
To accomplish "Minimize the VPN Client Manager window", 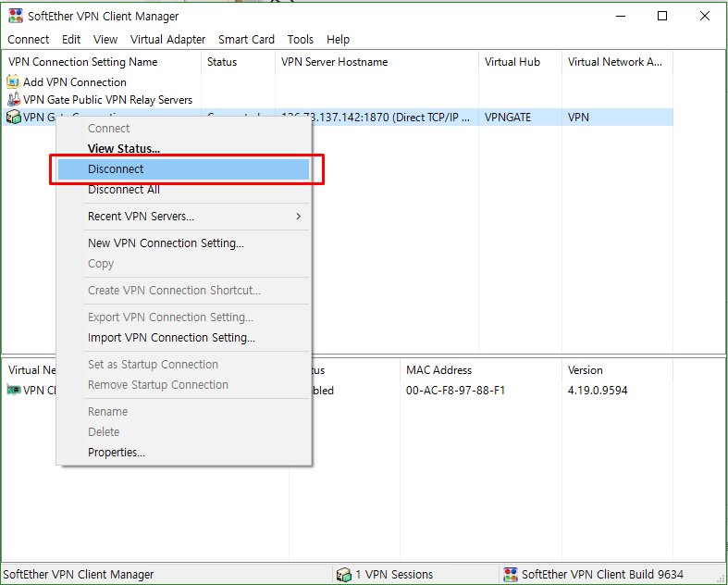I will pos(621,17).
